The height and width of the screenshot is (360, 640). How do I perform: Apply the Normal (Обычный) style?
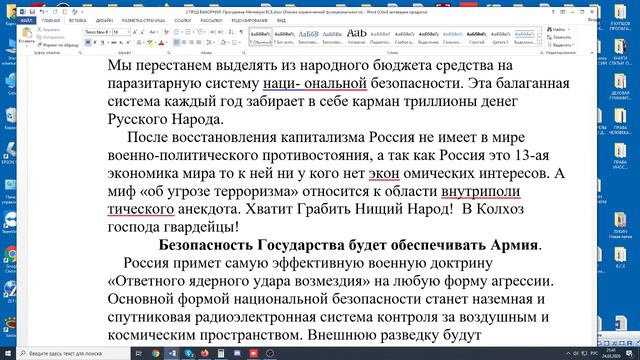coord(260,37)
